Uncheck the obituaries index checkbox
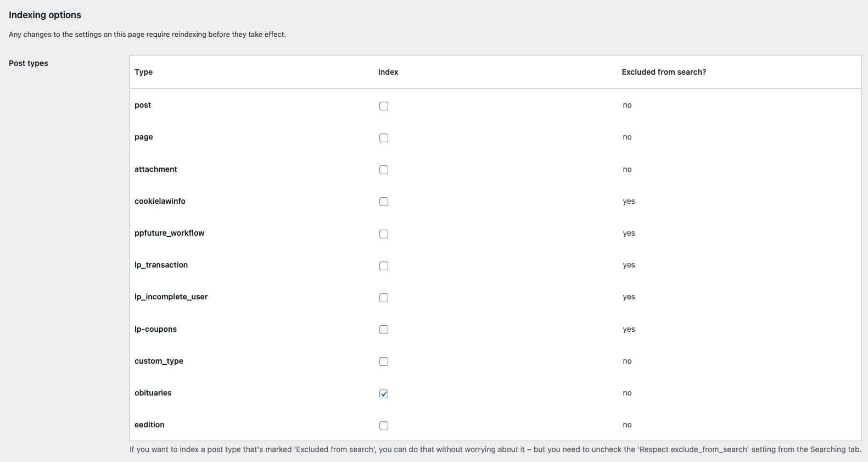This screenshot has height=462, width=868. (384, 394)
